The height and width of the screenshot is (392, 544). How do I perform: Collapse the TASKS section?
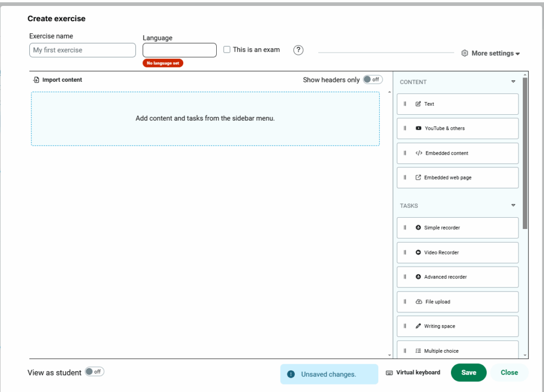[x=513, y=206]
